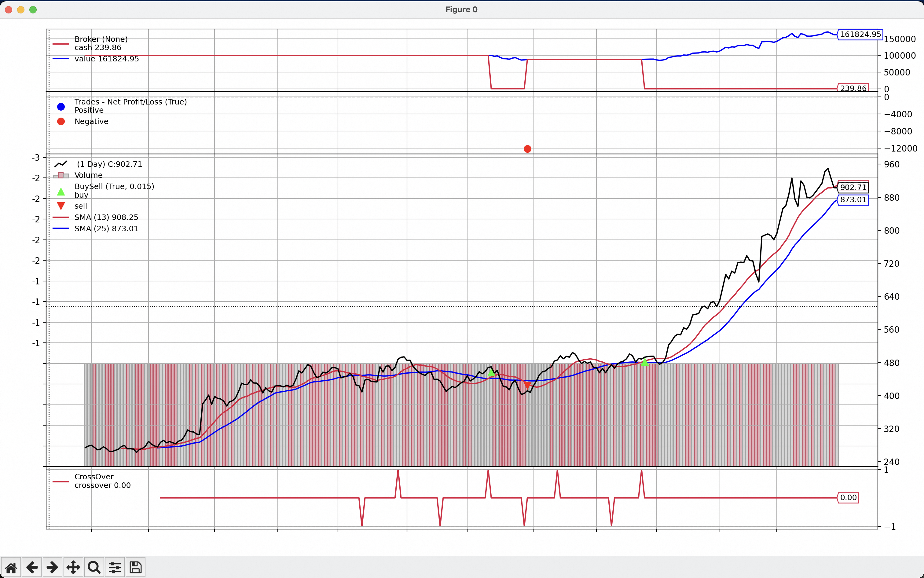Click the blue SMA (25) legend line

tap(61, 229)
